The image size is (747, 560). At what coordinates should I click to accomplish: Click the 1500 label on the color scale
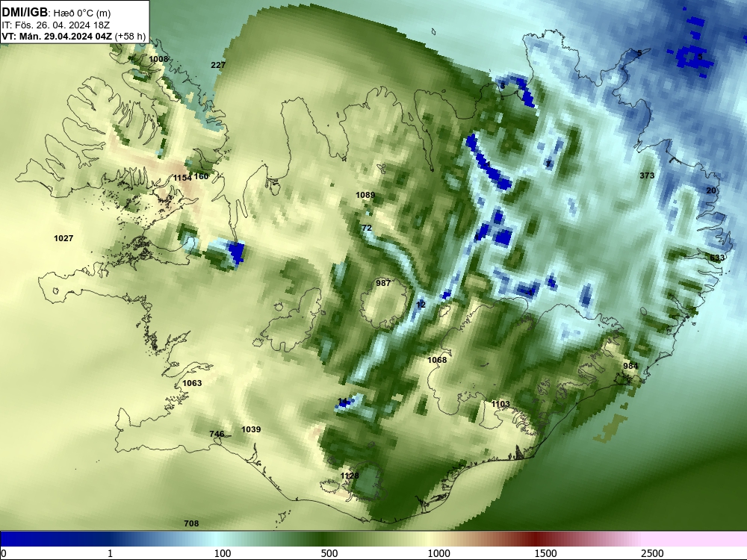point(545,553)
